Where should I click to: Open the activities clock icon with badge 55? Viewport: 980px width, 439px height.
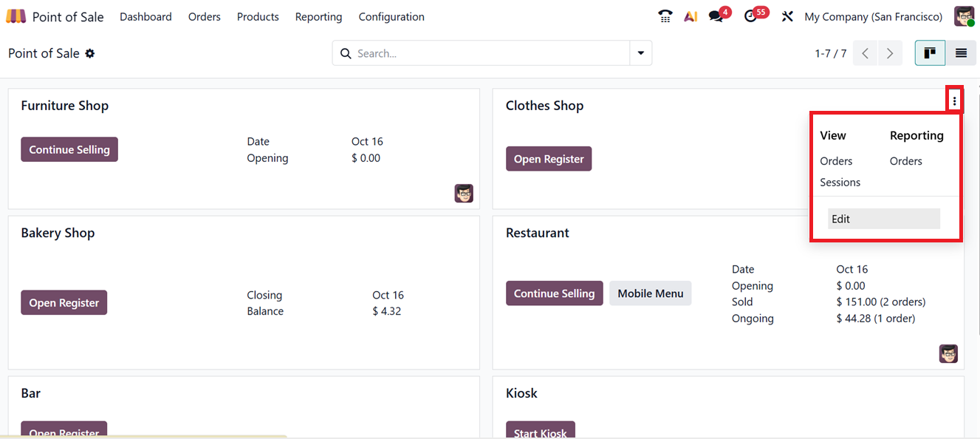pyautogui.click(x=751, y=16)
